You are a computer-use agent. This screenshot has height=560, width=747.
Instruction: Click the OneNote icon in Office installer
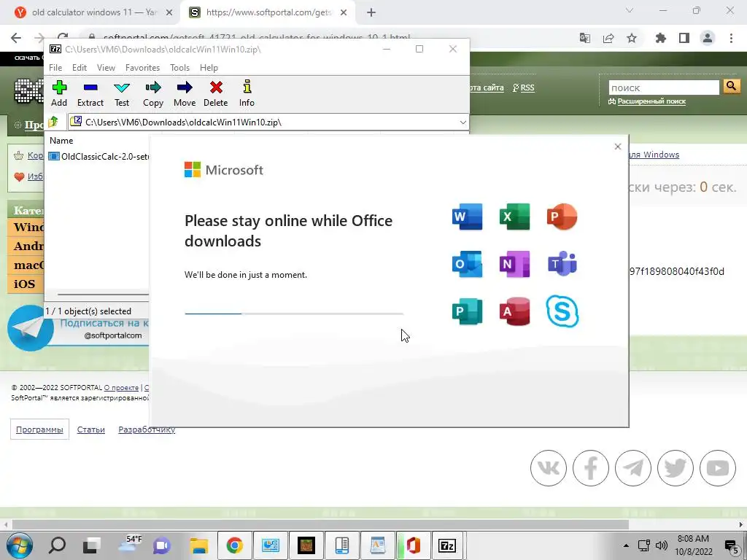pos(514,264)
